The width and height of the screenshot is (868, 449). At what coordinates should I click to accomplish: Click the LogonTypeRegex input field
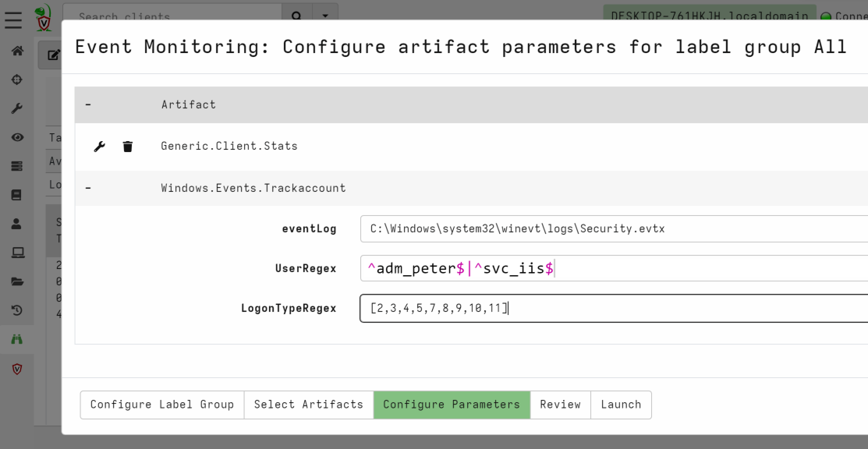(x=613, y=308)
